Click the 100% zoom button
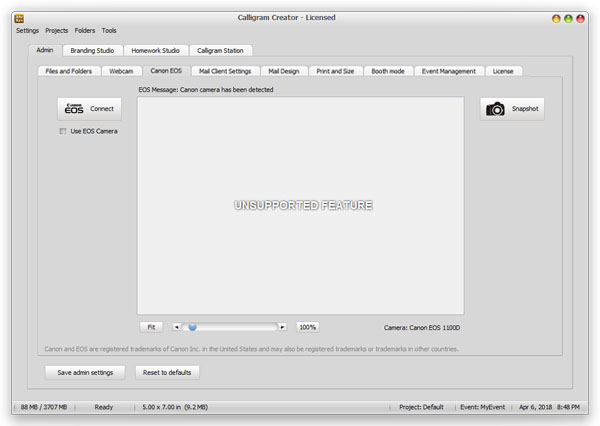Image resolution: width=600 pixels, height=426 pixels. [x=307, y=326]
